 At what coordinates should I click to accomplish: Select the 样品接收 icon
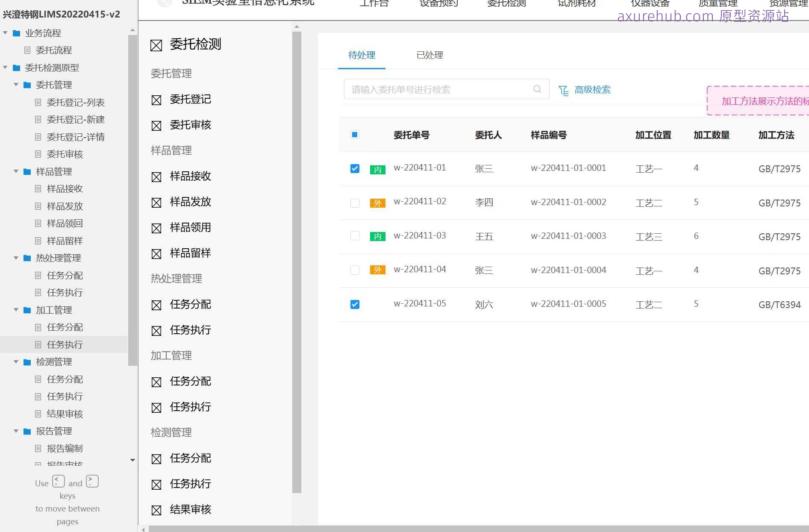(156, 176)
